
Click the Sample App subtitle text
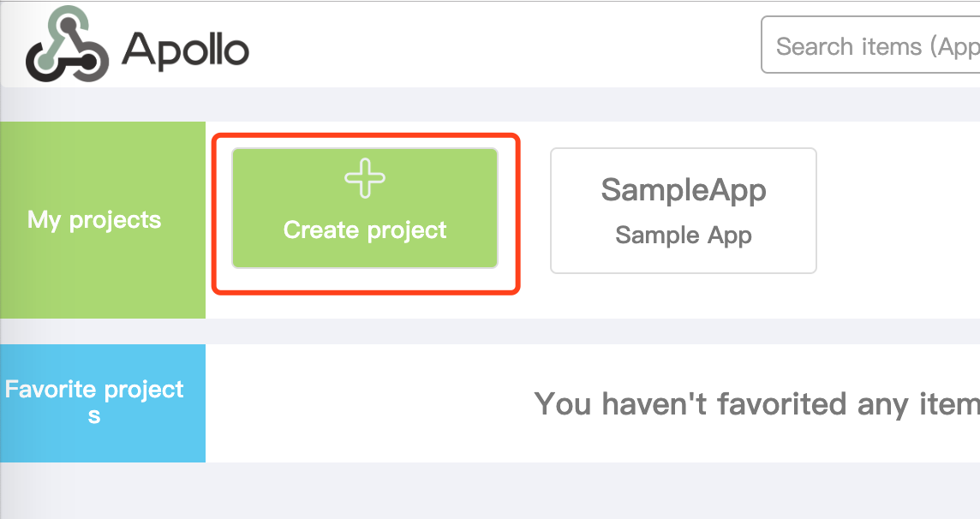coord(683,236)
